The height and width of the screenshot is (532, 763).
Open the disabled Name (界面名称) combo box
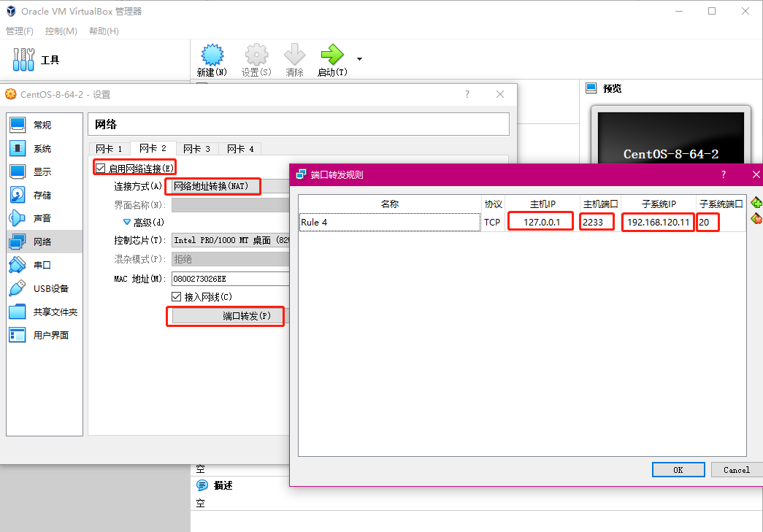[231, 205]
